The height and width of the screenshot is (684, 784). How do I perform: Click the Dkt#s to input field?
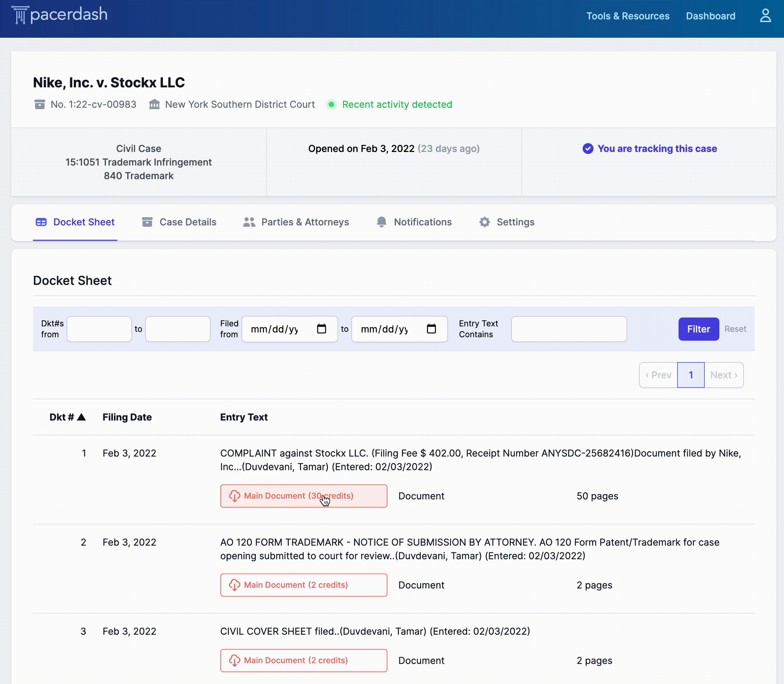pos(178,329)
